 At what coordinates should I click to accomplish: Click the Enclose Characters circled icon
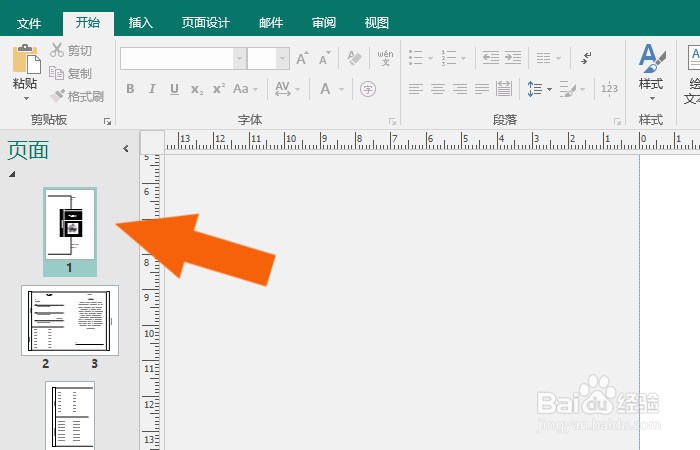368,89
